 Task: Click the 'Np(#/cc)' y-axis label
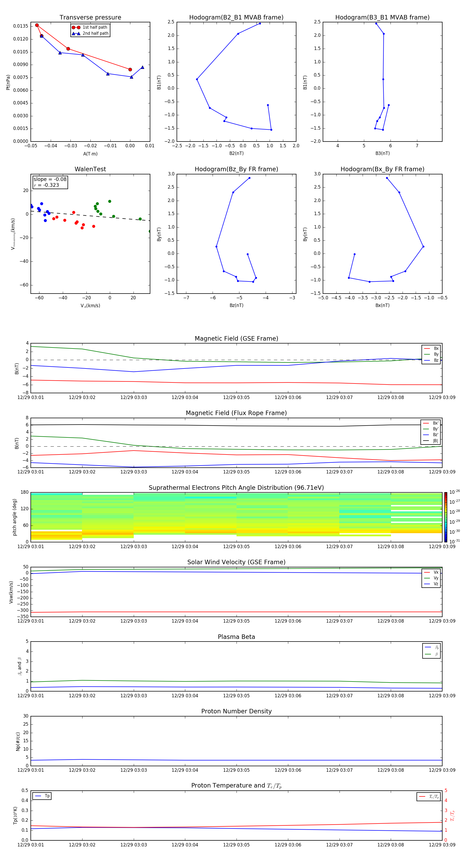tap(18, 741)
